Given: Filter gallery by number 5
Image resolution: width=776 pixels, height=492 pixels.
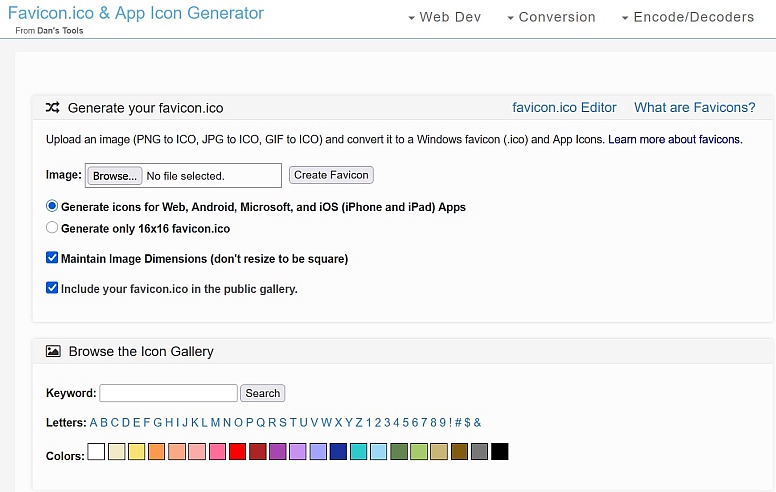Looking at the screenshot, I should coord(406,423).
